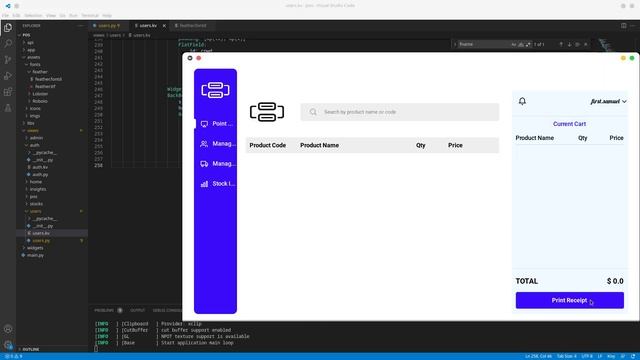
Task: Go to previous match in VS Code find widget
Action: [x=561, y=44]
